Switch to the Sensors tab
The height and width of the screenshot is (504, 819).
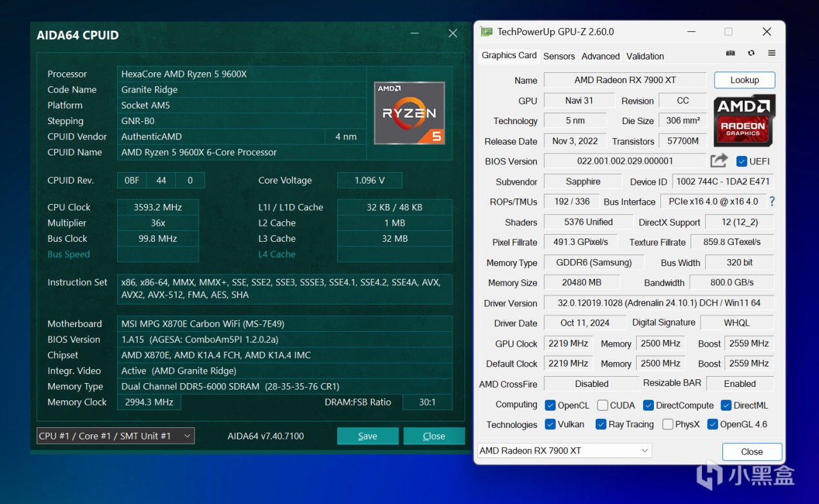pyautogui.click(x=559, y=56)
